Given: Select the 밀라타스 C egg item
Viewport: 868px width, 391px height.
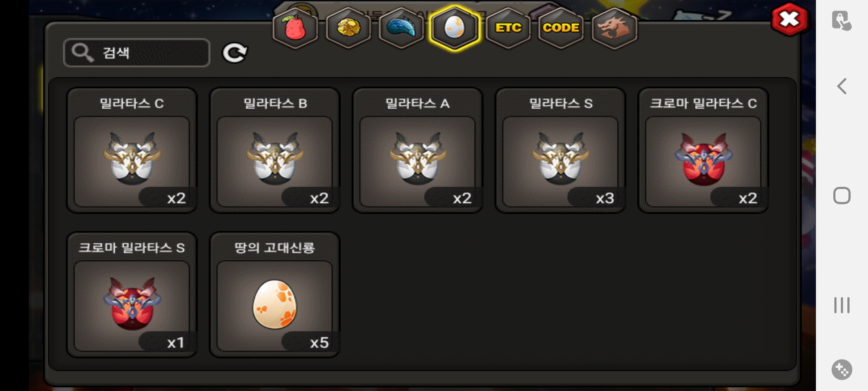Looking at the screenshot, I should tap(132, 151).
